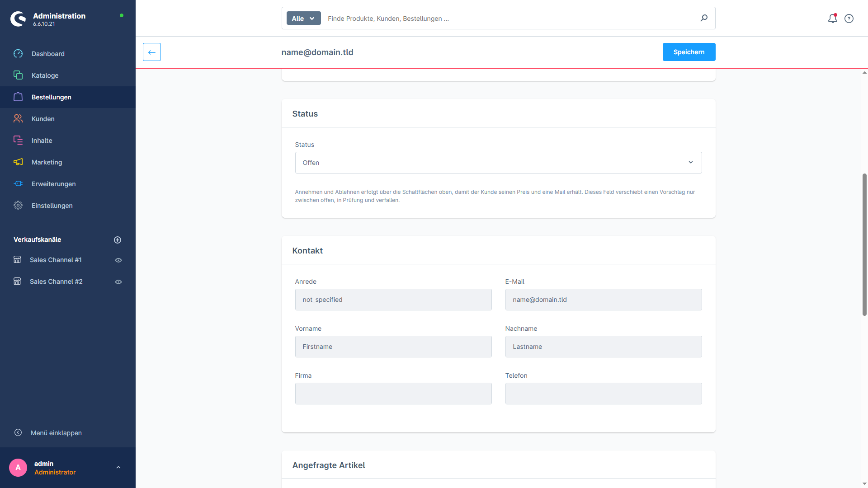Click the storefront icon of Sales Channel #2
This screenshot has width=868, height=488.
17,282
